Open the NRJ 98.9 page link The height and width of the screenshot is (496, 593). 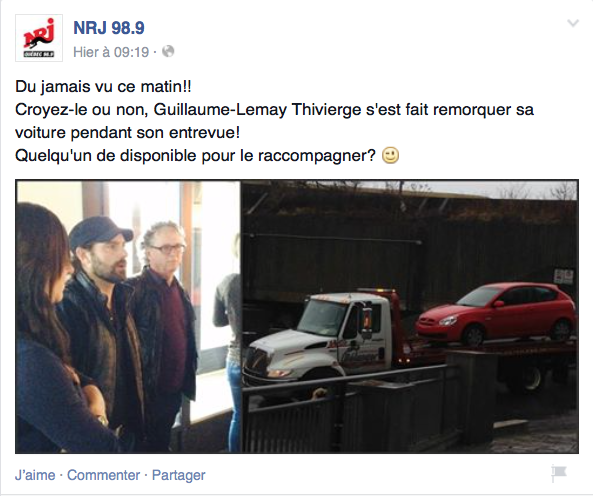click(x=109, y=28)
